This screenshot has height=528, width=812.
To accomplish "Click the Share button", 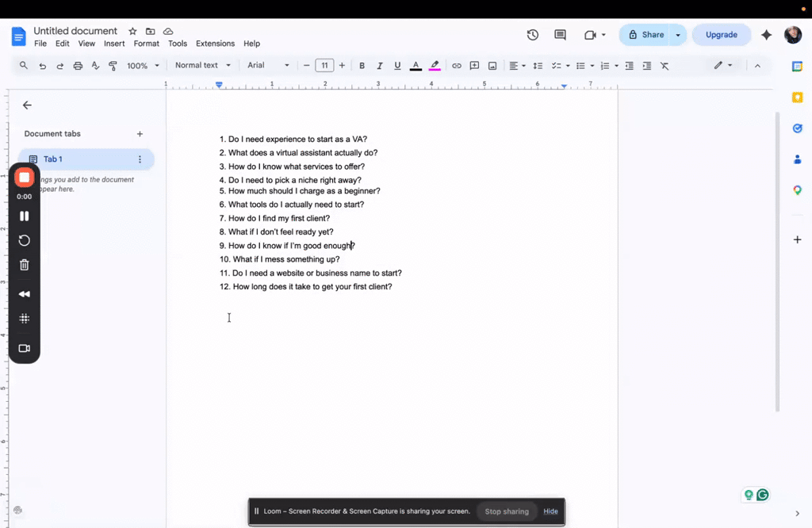I will click(645, 35).
